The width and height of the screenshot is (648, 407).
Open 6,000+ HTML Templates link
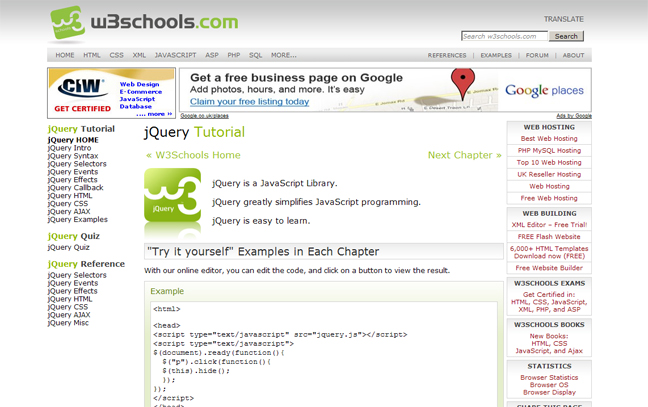549,252
